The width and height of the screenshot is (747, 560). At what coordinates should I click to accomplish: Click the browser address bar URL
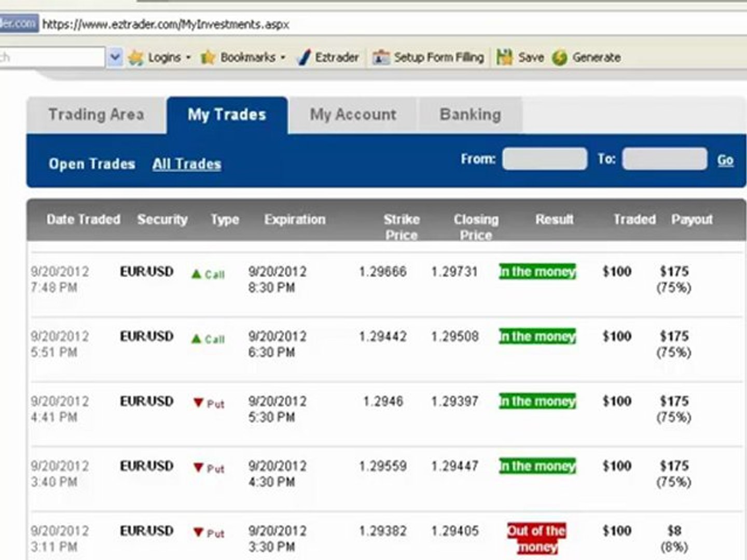[166, 24]
